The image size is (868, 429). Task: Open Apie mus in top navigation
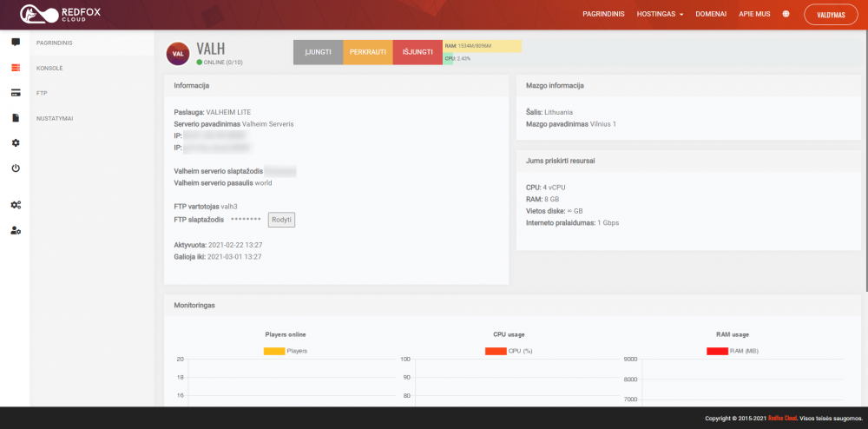click(754, 15)
